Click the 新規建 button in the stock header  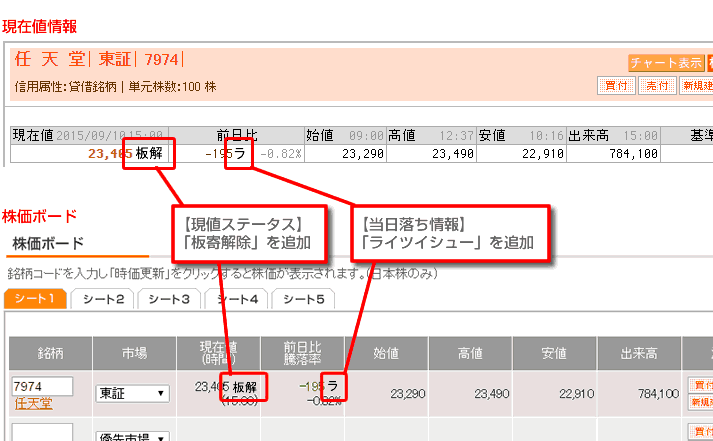click(697, 86)
